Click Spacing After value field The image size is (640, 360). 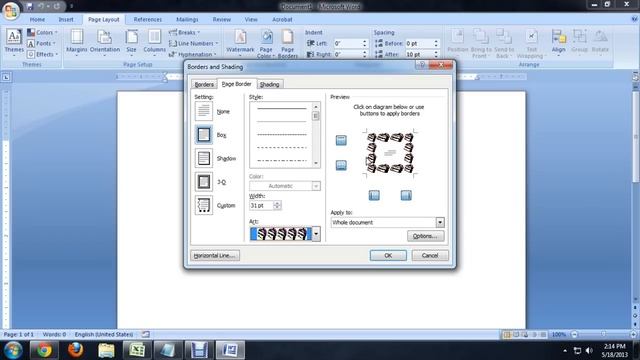click(419, 54)
